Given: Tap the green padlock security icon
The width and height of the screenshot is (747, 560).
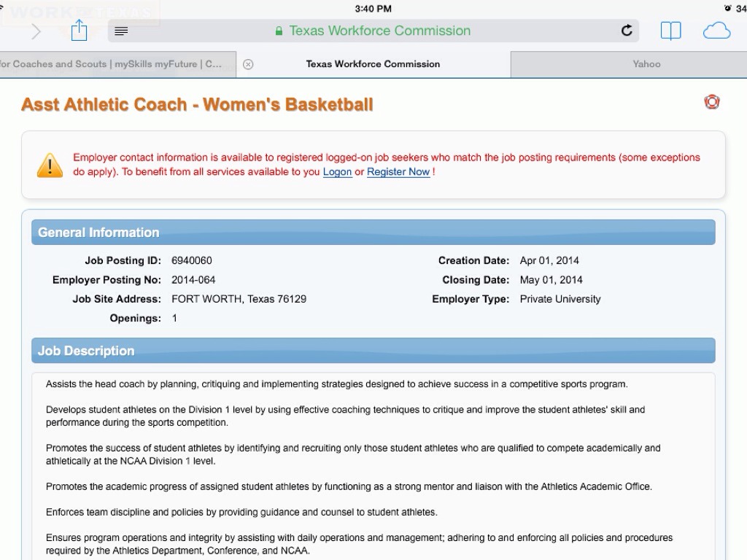Looking at the screenshot, I should tap(279, 31).
